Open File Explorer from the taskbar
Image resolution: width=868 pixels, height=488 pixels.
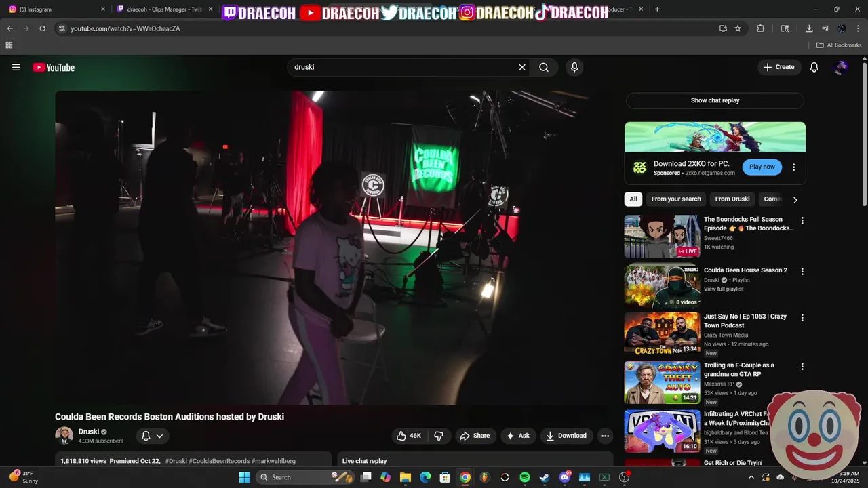tap(405, 477)
